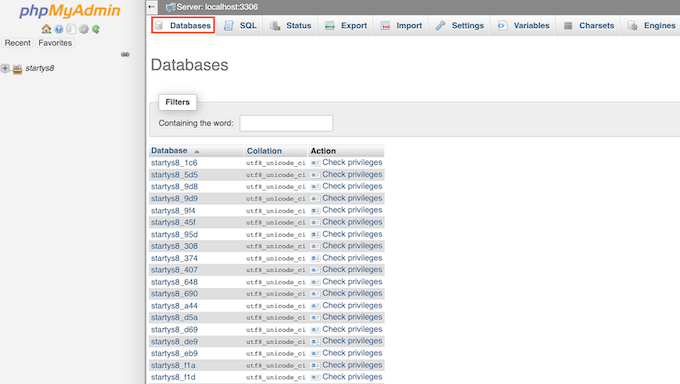The width and height of the screenshot is (680, 384).
Task: Open database startys8_407
Action: [x=174, y=270]
